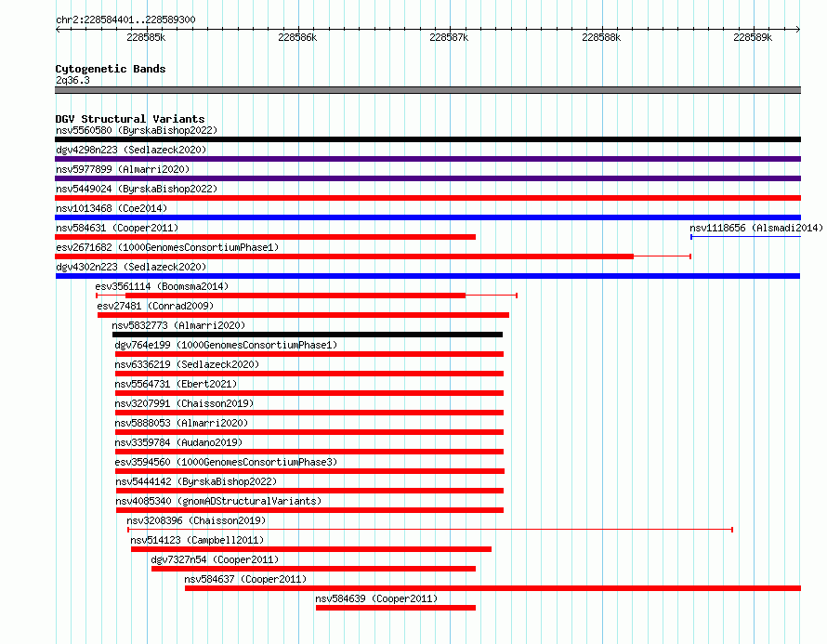
Task: Open variant nsv514123 (Campbell2011)
Action: point(197,540)
